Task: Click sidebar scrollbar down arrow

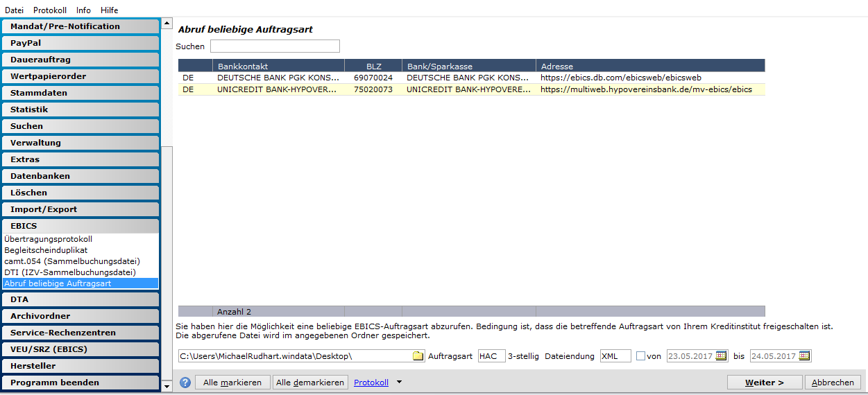Action: point(167,386)
